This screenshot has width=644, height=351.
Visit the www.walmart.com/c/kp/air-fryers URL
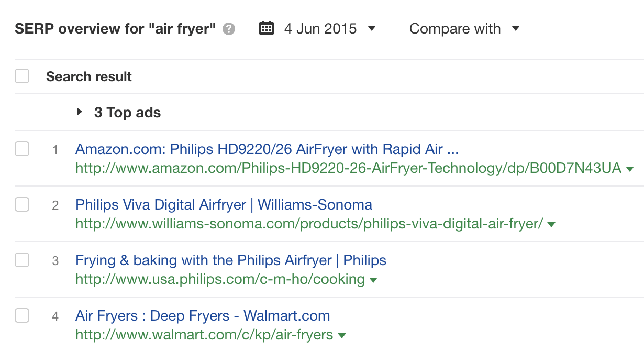click(x=204, y=335)
